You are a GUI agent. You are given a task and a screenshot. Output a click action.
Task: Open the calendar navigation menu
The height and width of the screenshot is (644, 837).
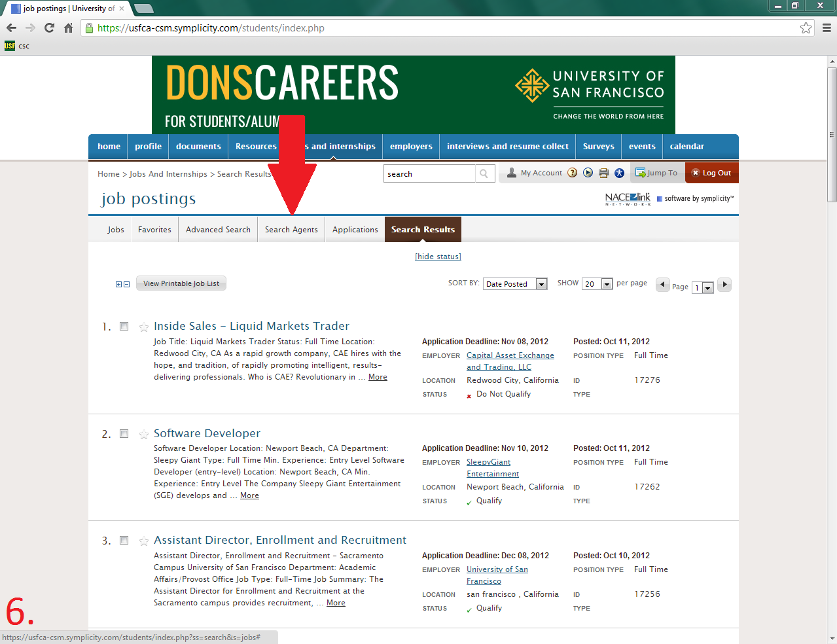(687, 147)
